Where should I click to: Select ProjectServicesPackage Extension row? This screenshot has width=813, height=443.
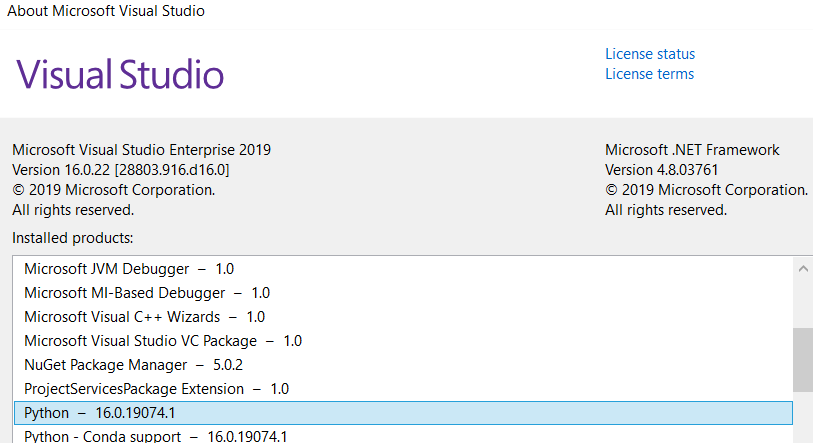pos(403,389)
